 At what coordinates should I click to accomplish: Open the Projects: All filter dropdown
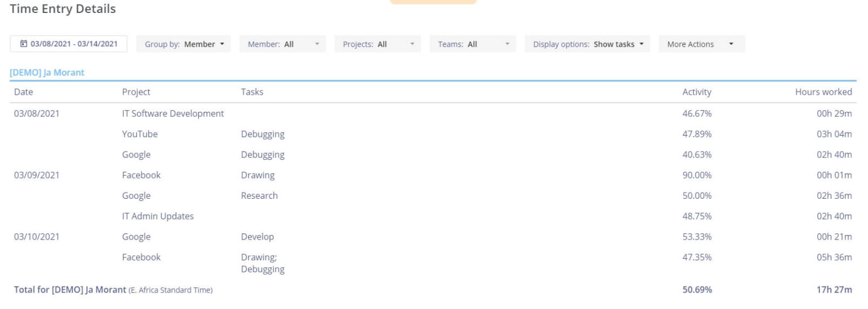click(377, 44)
